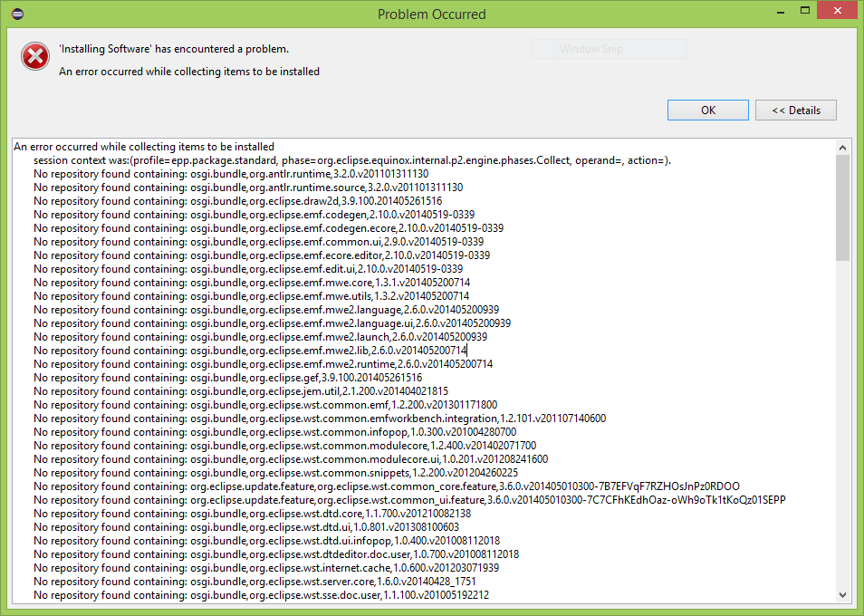Click the 'Installing Software' has encountered a problem message
864x616 pixels.
[174, 49]
